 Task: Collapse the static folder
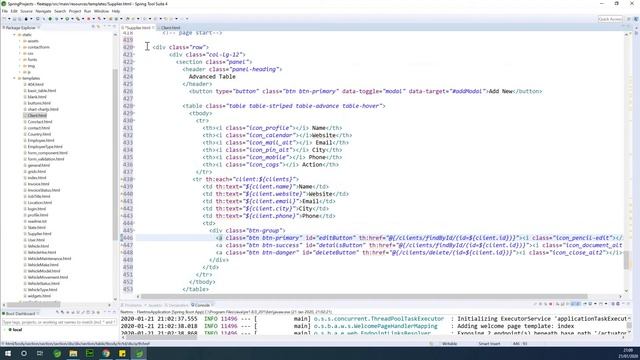(14, 35)
